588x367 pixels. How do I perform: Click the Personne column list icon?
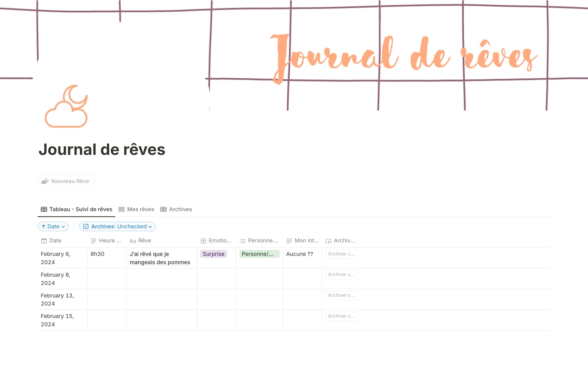pos(243,241)
